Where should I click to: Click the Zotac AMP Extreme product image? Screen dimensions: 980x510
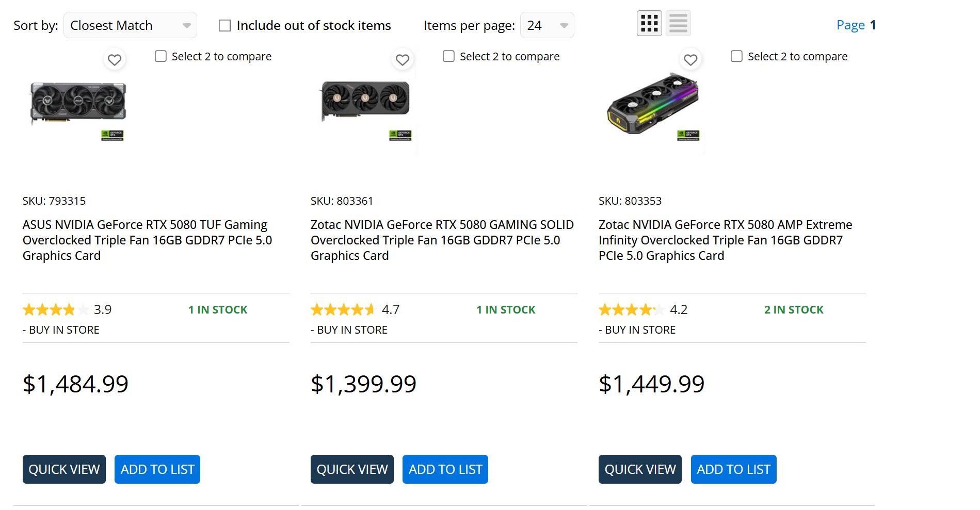tap(653, 106)
